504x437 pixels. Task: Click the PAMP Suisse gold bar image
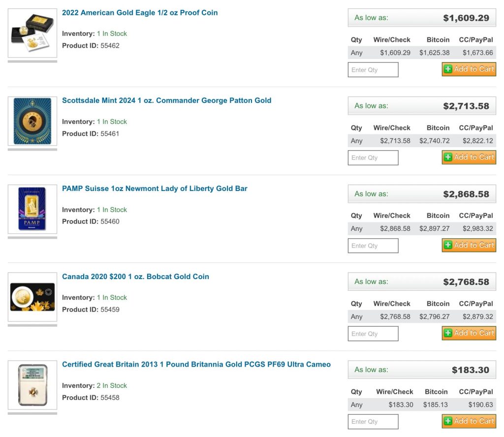[x=32, y=209]
